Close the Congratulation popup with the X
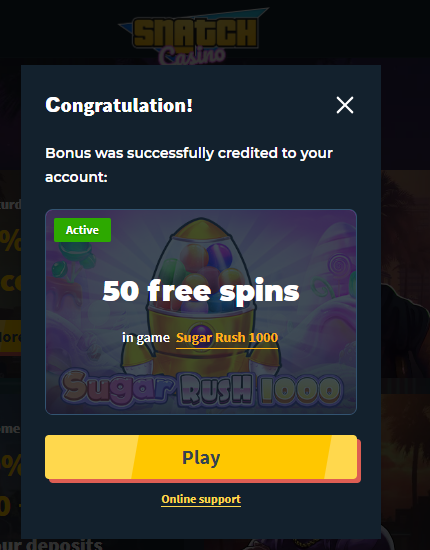The height and width of the screenshot is (550, 430). 345,105
